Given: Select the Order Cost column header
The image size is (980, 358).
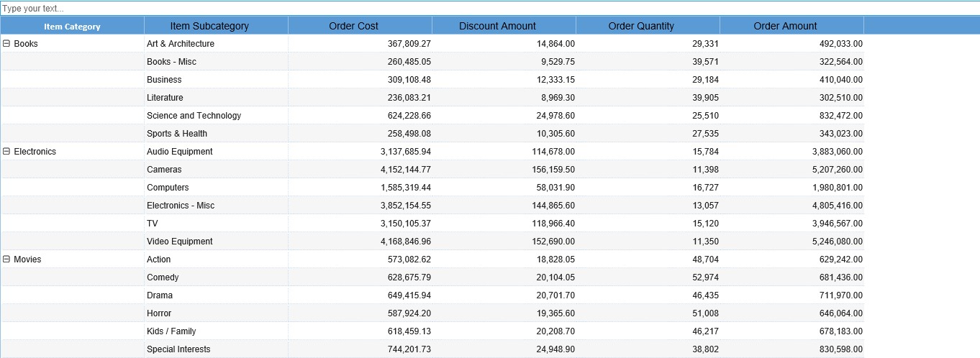Looking at the screenshot, I should (x=353, y=26).
